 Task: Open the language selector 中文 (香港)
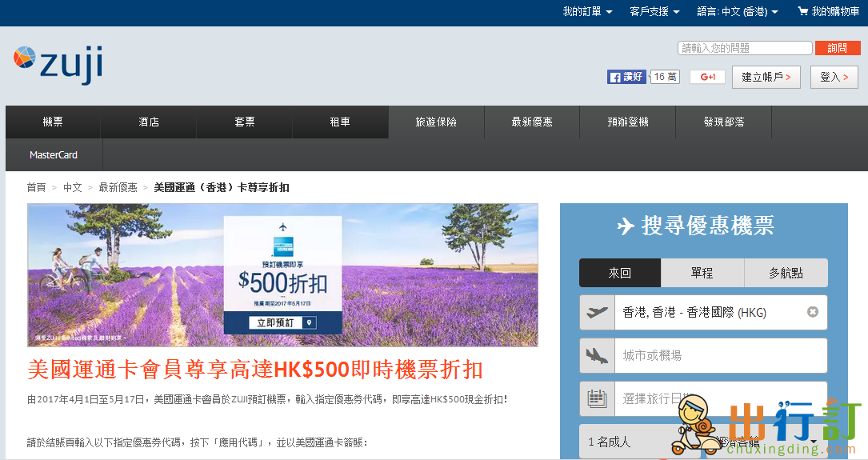[738, 12]
